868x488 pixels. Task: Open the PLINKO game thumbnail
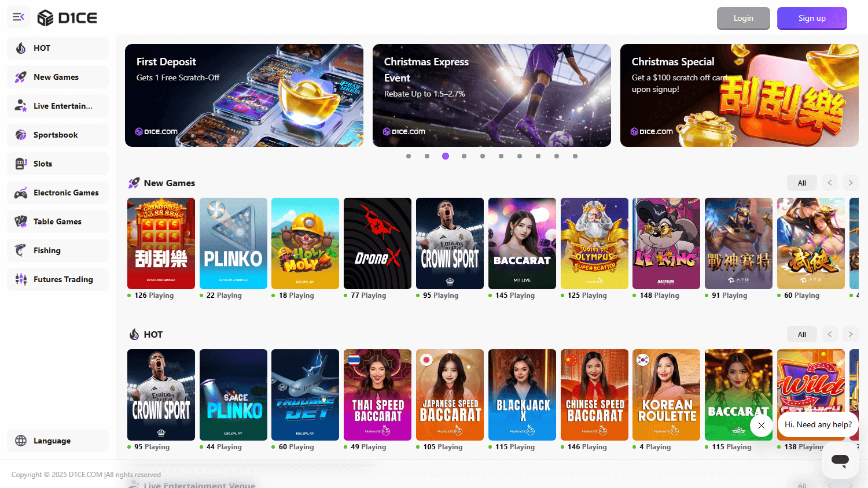[233, 243]
